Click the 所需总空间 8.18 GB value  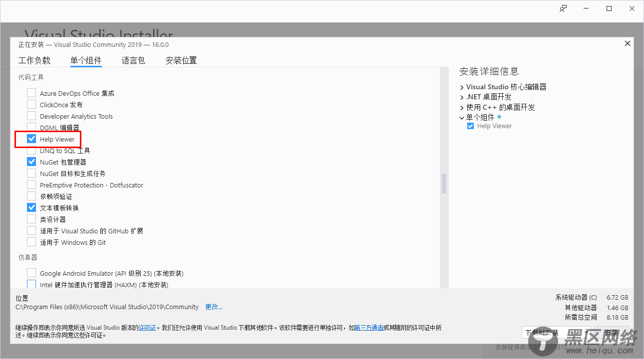click(x=618, y=317)
